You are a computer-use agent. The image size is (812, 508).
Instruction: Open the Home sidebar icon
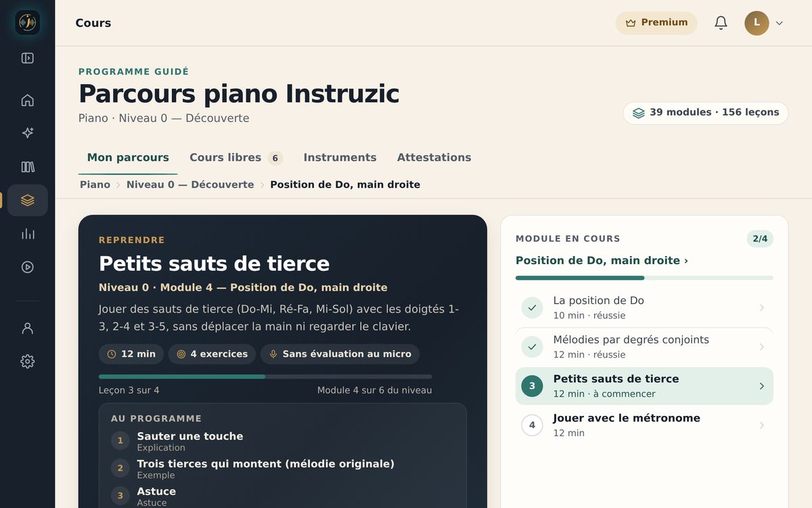point(28,100)
